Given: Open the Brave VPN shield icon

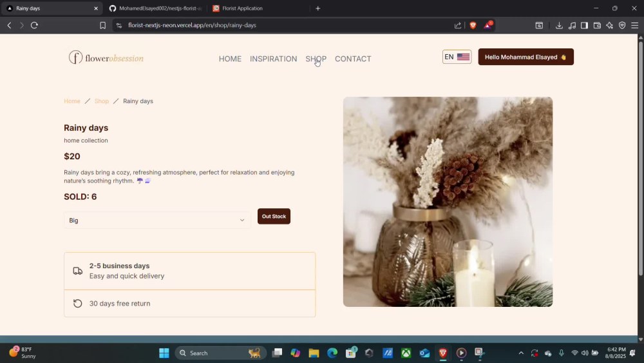Looking at the screenshot, I should [622, 26].
